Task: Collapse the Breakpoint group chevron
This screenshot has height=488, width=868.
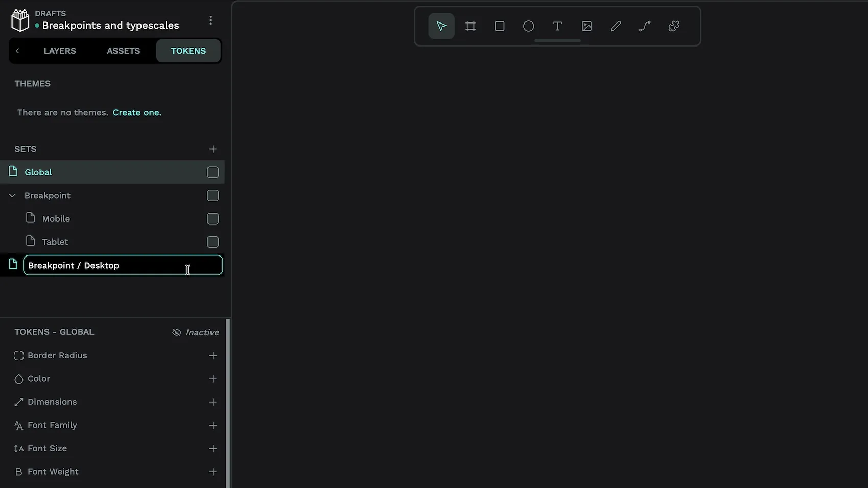Action: 12,195
